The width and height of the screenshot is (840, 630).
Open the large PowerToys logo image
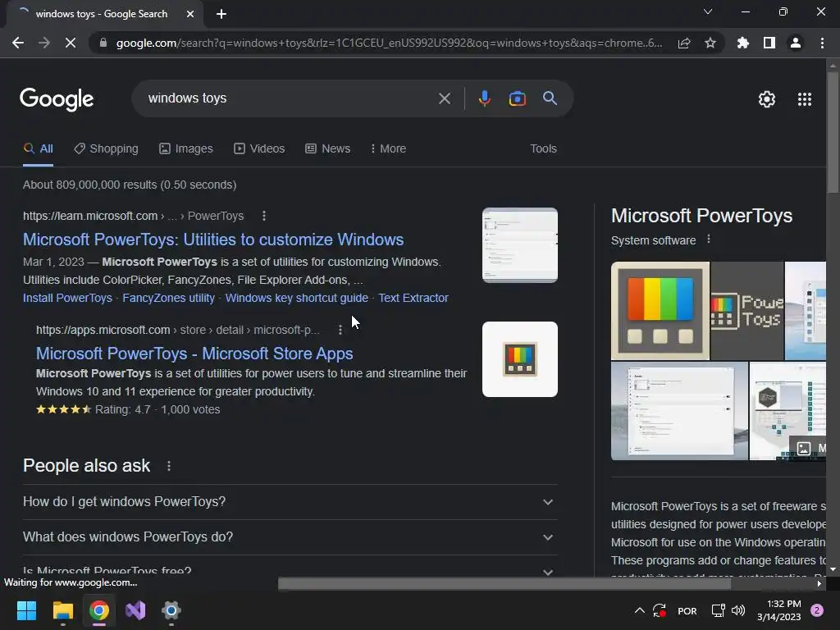coord(660,311)
